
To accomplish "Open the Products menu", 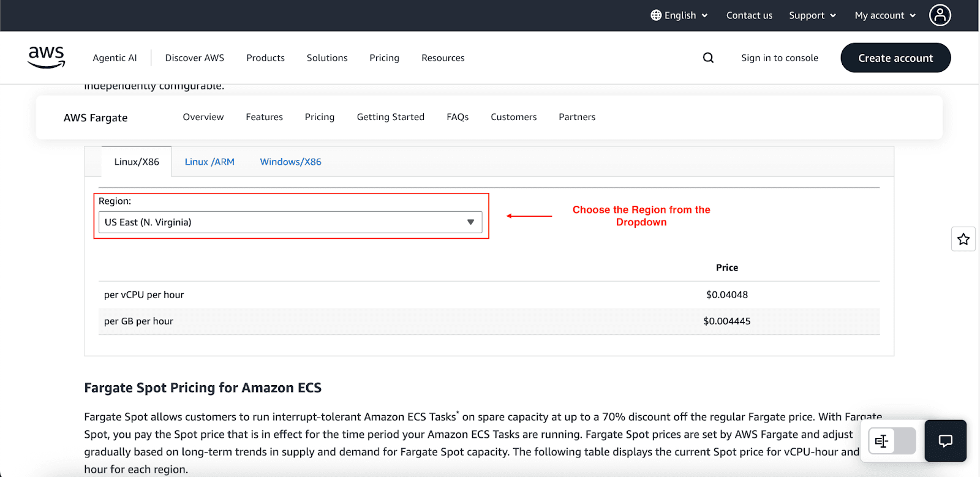I will [265, 58].
